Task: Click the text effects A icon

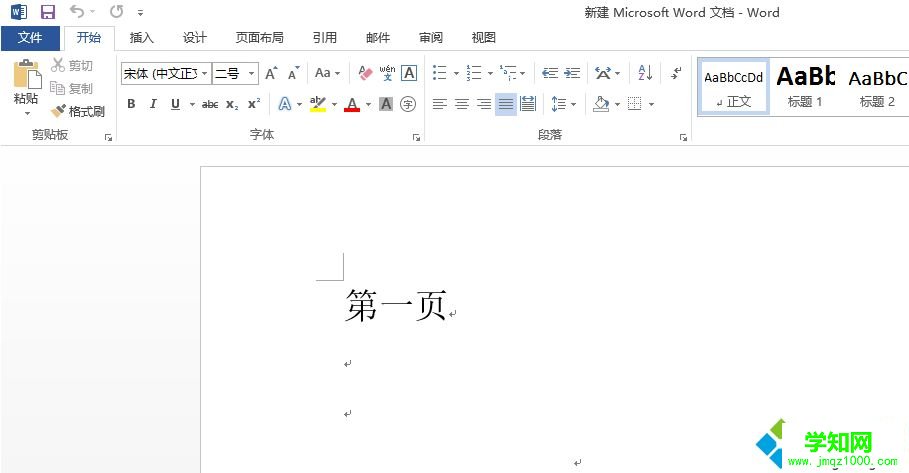Action: point(285,104)
